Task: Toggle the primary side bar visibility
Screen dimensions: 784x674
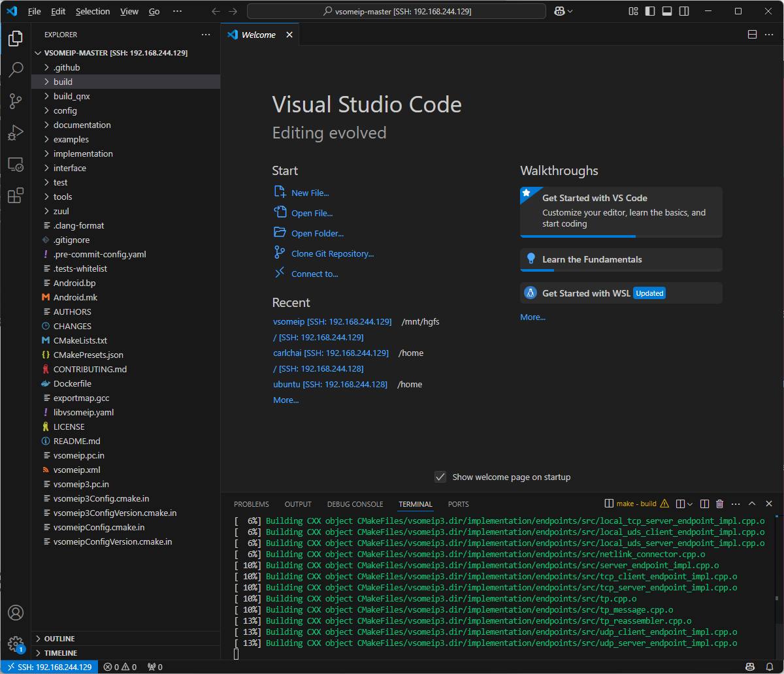Action: pos(650,11)
